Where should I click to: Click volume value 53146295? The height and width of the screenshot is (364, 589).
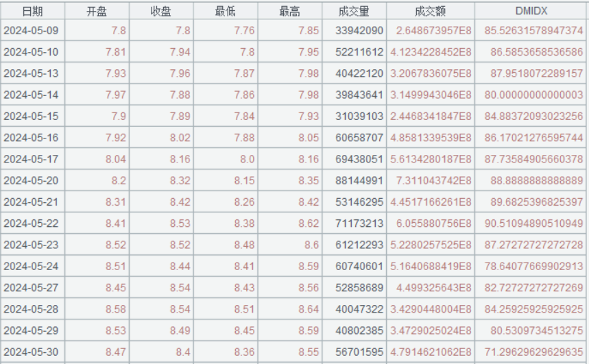(359, 202)
